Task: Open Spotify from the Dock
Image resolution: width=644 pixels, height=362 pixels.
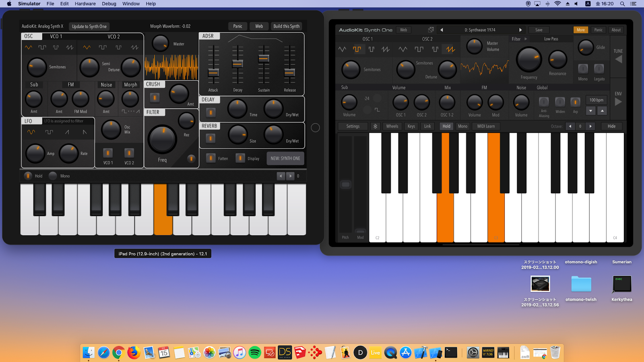Action: [255, 353]
